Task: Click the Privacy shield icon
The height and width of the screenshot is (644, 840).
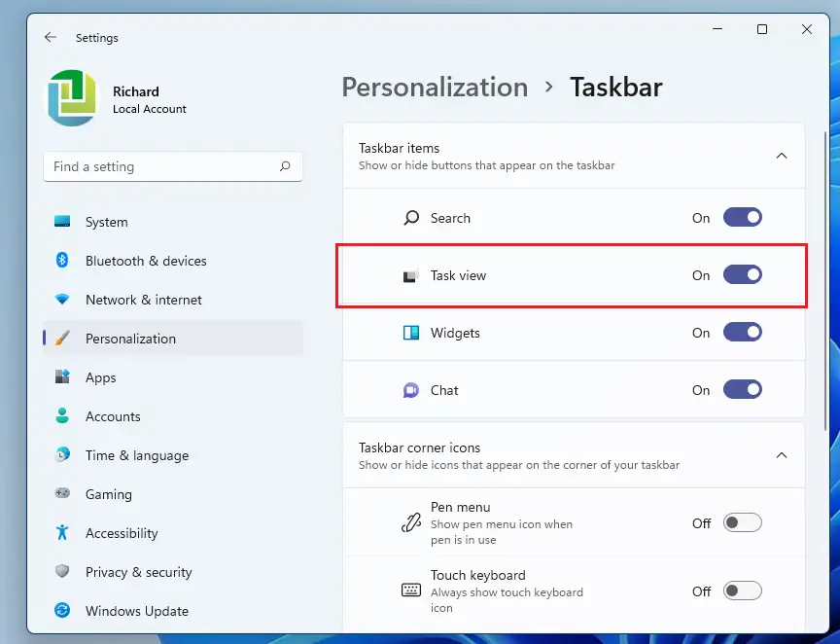Action: [62, 571]
